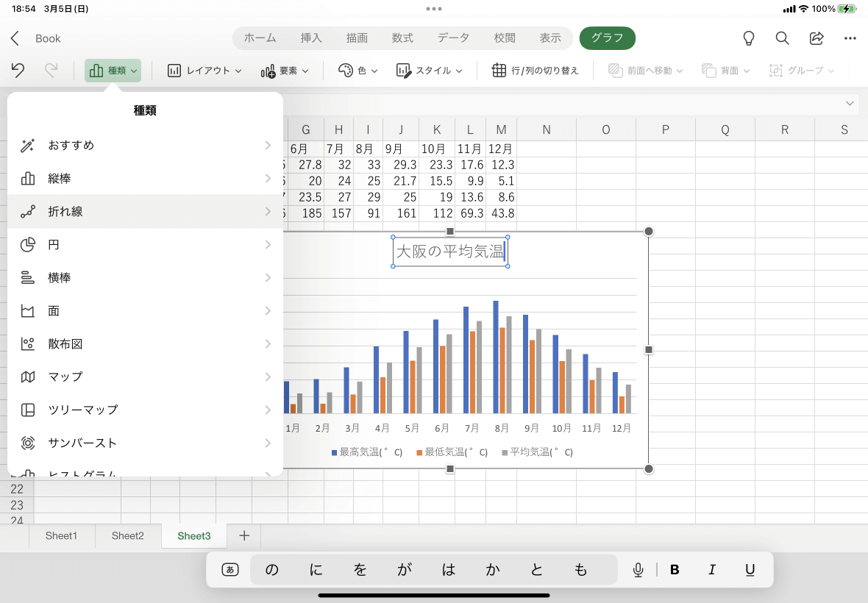
Task: Select column P header
Action: pos(666,130)
